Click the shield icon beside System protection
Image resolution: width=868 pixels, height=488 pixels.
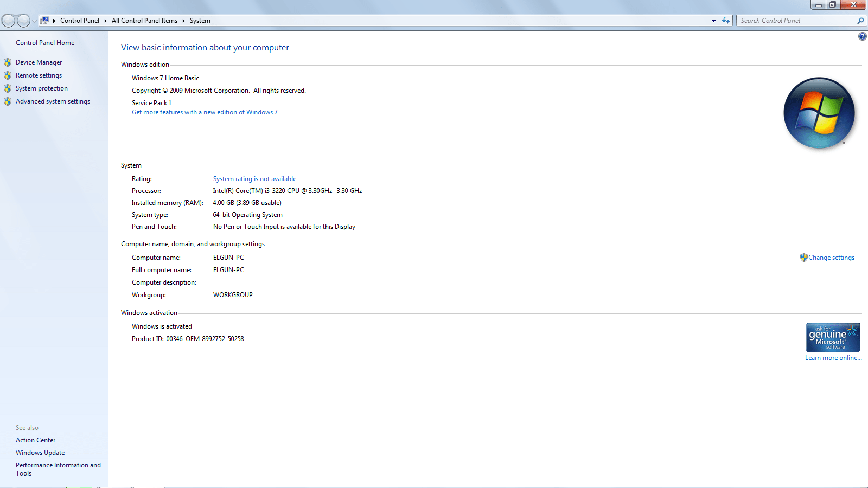coord(8,88)
